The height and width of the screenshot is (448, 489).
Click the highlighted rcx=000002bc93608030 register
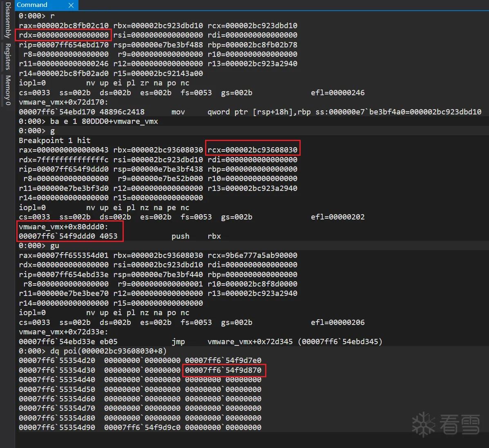252,150
